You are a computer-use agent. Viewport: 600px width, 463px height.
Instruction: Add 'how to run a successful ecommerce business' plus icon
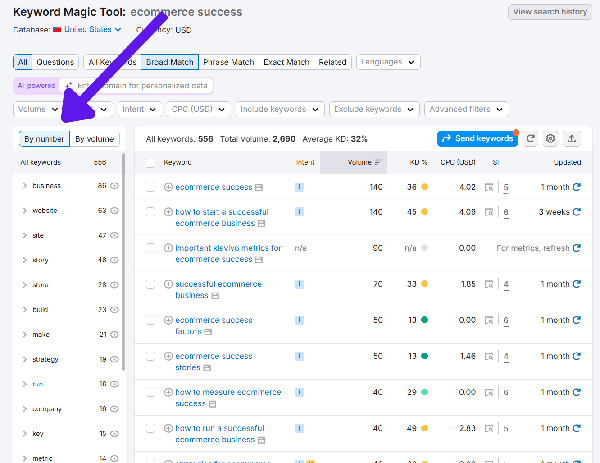tap(168, 428)
